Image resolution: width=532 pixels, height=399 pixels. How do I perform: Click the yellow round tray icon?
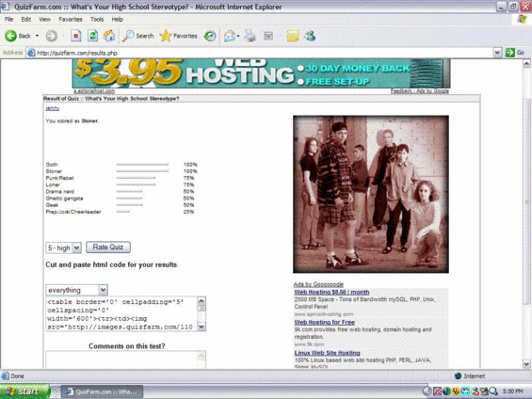(456, 391)
